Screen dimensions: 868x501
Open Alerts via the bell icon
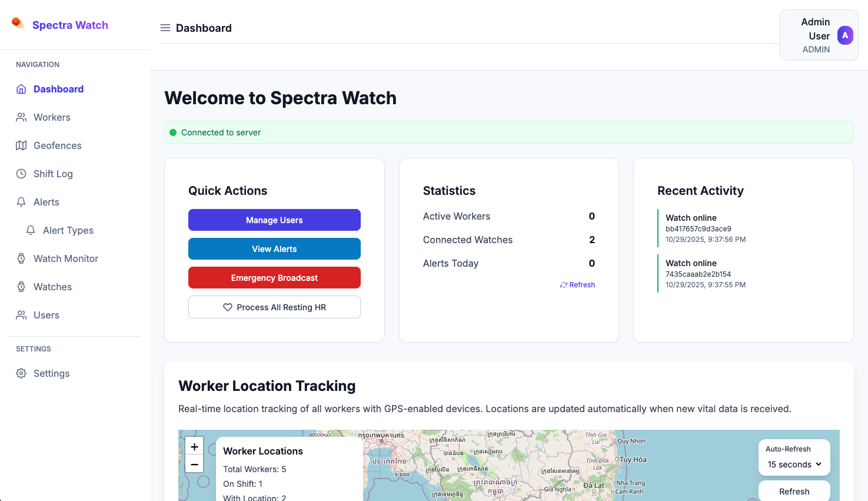(x=21, y=202)
